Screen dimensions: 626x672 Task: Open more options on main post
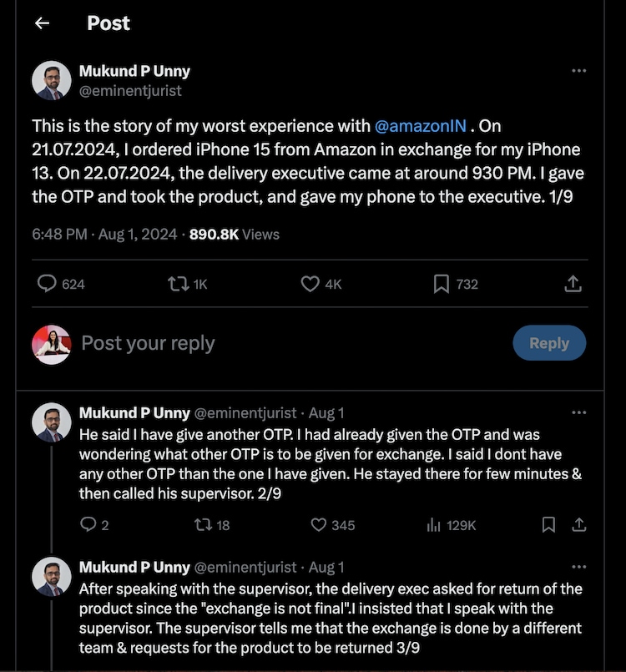(578, 71)
